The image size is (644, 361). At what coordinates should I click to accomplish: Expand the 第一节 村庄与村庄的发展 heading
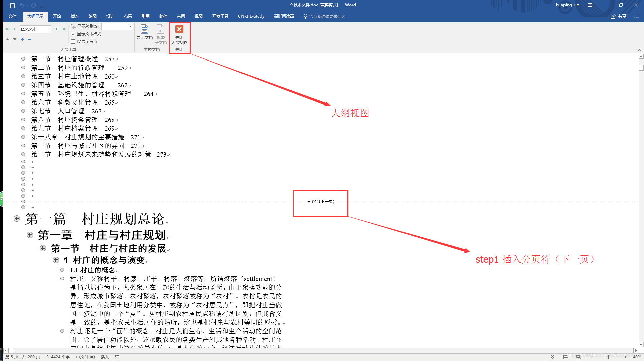(x=43, y=248)
